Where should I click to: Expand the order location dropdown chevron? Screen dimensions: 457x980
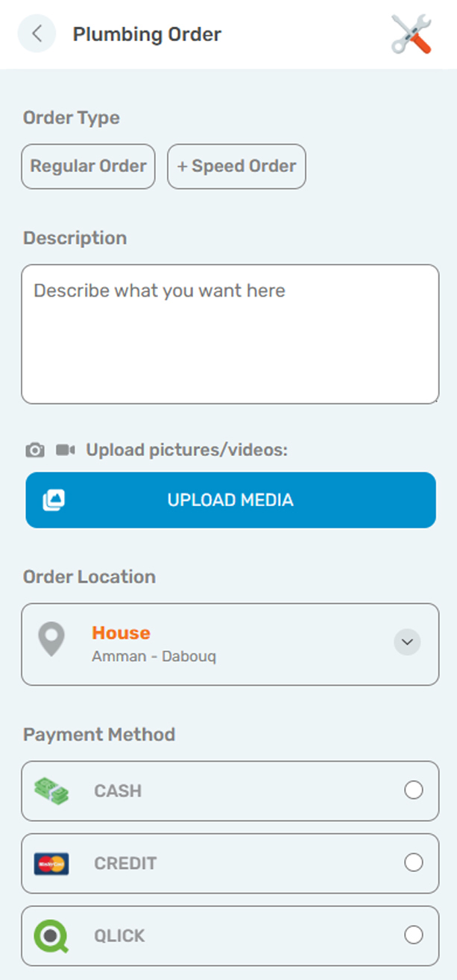(407, 642)
